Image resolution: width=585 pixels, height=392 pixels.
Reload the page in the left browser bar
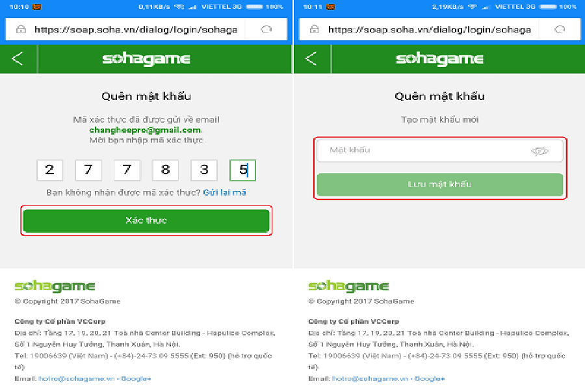(x=266, y=29)
